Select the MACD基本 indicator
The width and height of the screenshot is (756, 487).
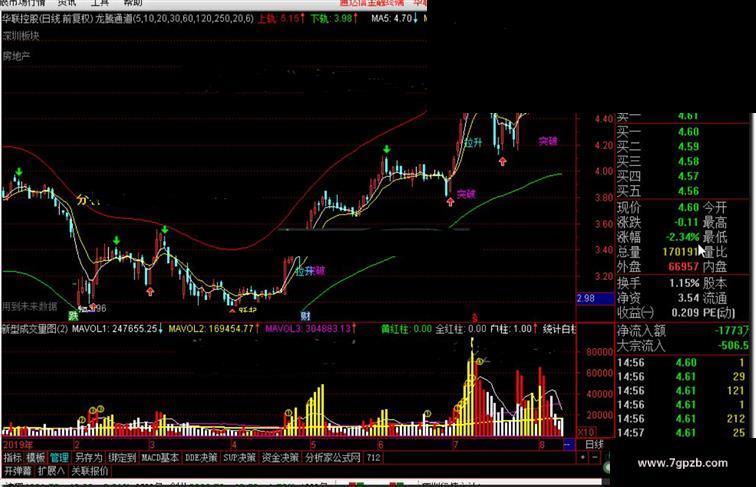(160, 458)
